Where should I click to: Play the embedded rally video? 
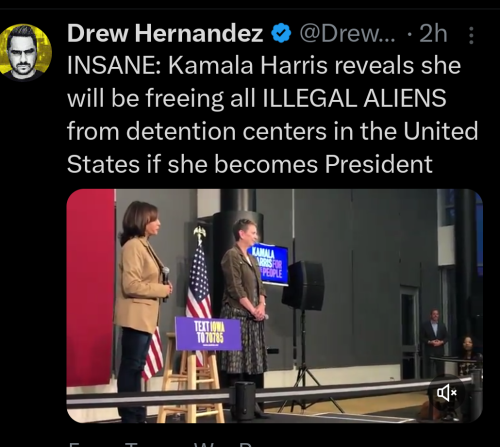(x=274, y=306)
